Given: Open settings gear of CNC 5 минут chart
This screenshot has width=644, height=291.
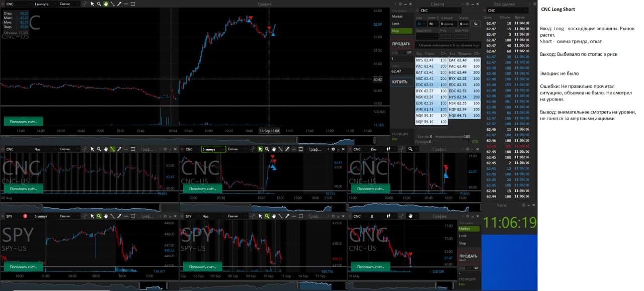Looking at the screenshot, I should coord(333,149).
